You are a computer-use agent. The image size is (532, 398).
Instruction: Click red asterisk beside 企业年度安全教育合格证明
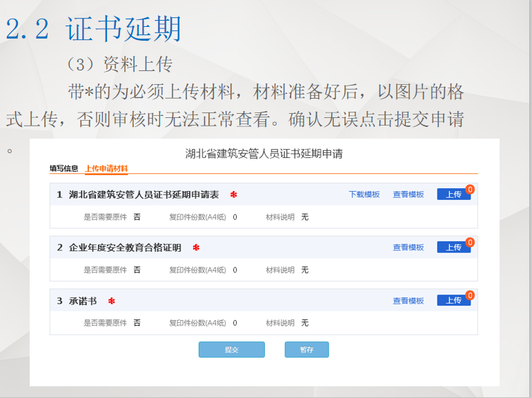(196, 248)
